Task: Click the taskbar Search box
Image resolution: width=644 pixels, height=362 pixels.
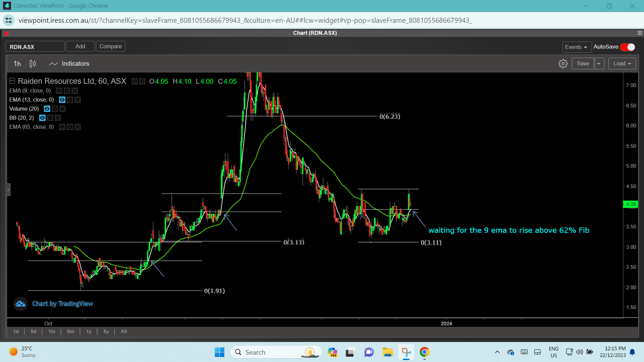Action: pyautogui.click(x=276, y=352)
